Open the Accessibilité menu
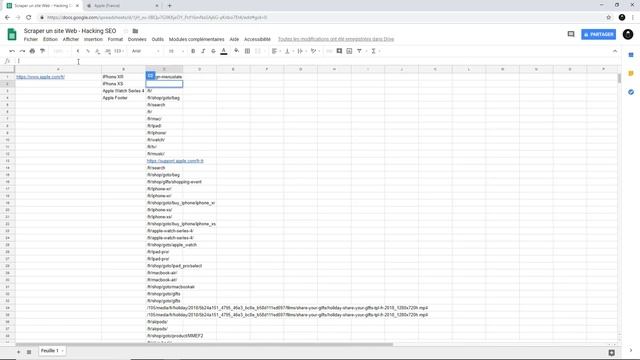 click(257, 39)
